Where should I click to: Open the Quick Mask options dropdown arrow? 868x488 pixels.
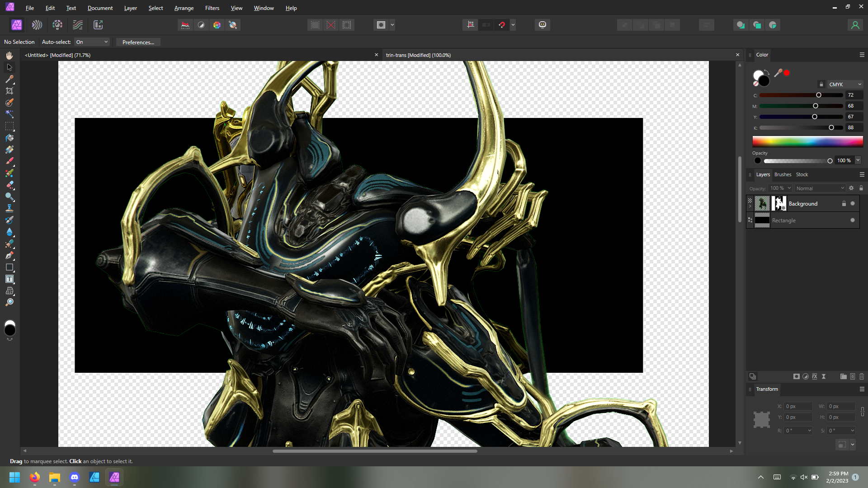pyautogui.click(x=392, y=25)
